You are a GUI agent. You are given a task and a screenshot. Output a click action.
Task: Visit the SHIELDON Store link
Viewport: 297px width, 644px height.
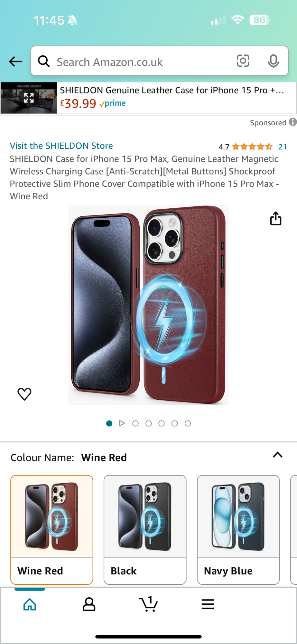click(61, 146)
